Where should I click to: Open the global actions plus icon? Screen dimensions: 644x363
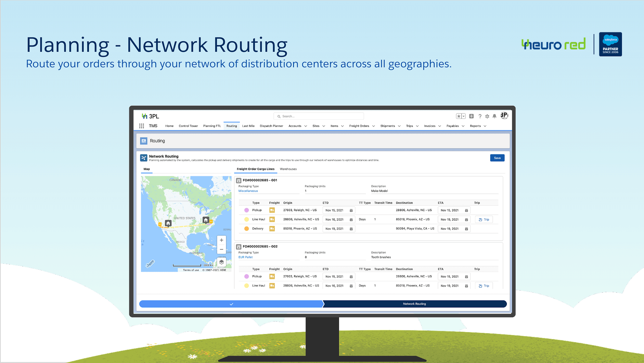pos(471,116)
